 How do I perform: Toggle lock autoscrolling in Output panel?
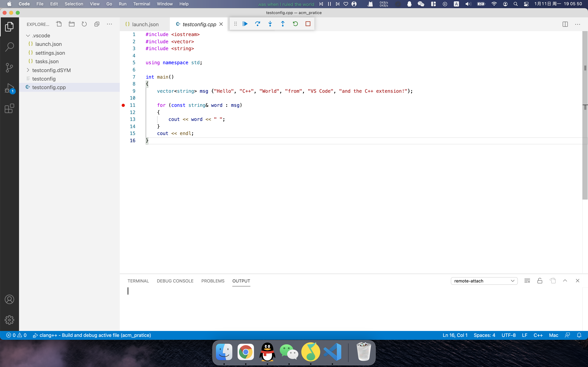(540, 281)
